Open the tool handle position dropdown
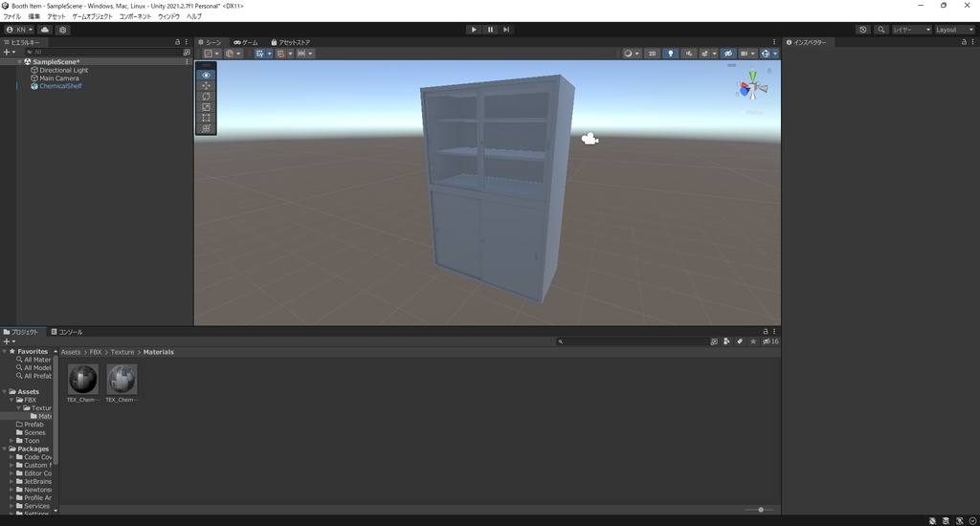This screenshot has width=980, height=526. pyautogui.click(x=212, y=54)
